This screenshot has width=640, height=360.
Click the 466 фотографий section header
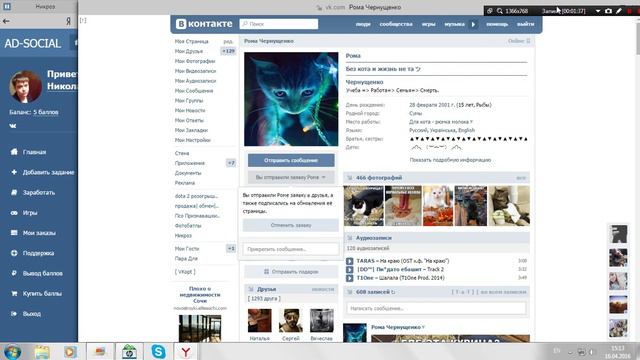379,178
